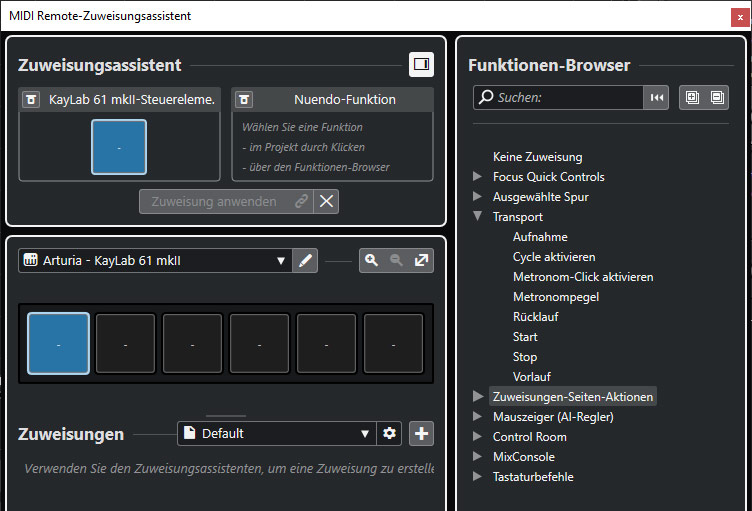Click the fit-to-view arrows icon

(x=422, y=261)
